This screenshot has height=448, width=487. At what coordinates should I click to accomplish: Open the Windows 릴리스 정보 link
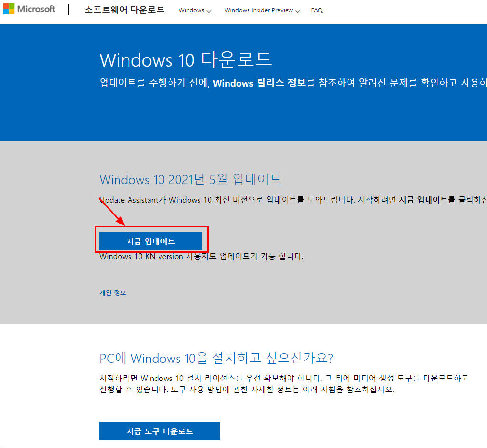tap(259, 83)
